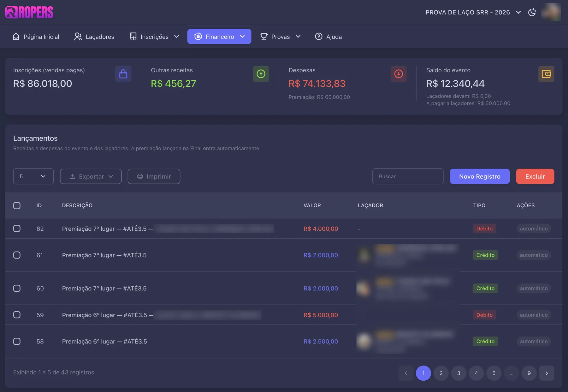Image resolution: width=568 pixels, height=392 pixels.
Task: Select the checkbox for row ID 58
Action: pyautogui.click(x=17, y=341)
